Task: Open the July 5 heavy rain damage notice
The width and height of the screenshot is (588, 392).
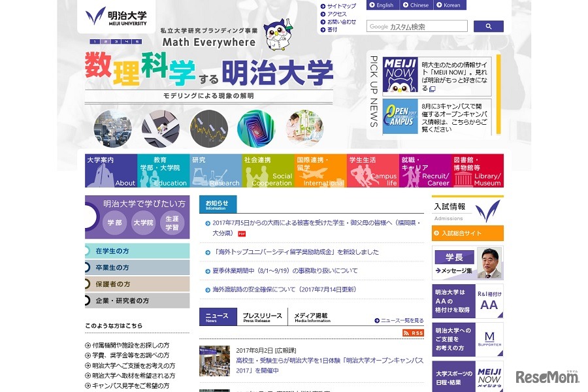Action: click(x=316, y=228)
